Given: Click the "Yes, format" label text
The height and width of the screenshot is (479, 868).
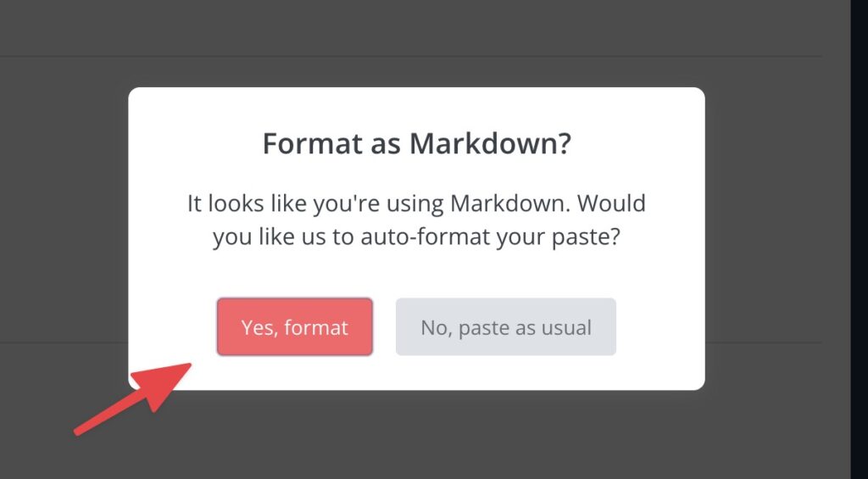Looking at the screenshot, I should pos(294,328).
